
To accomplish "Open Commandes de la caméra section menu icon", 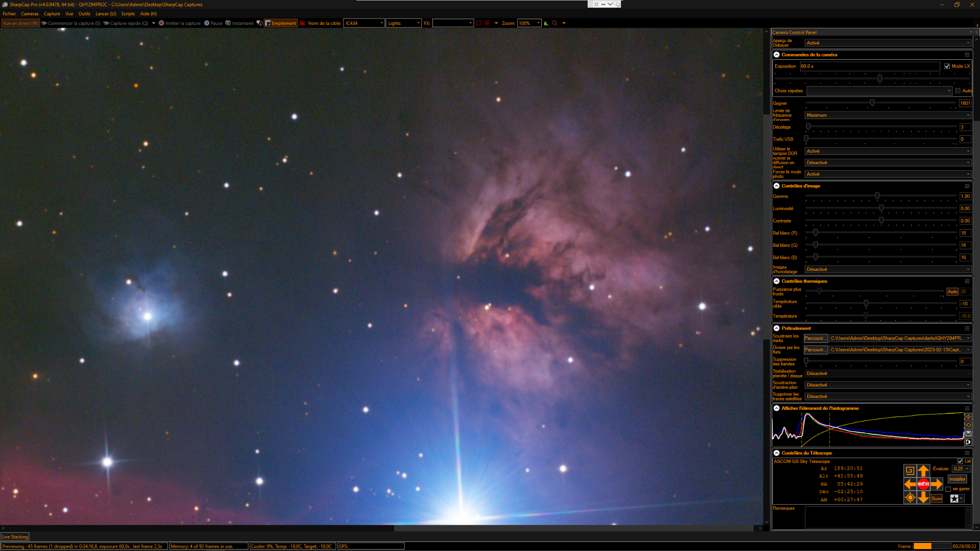I will click(x=967, y=55).
